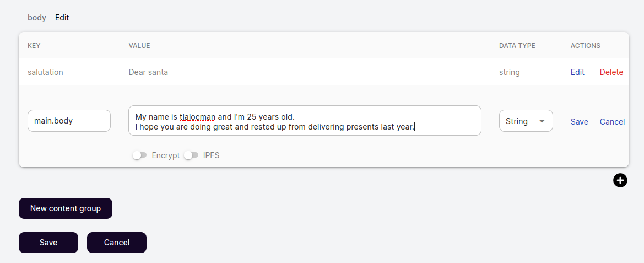Toggle the Encrypt switch
Image resolution: width=644 pixels, height=263 pixels.
pos(139,155)
